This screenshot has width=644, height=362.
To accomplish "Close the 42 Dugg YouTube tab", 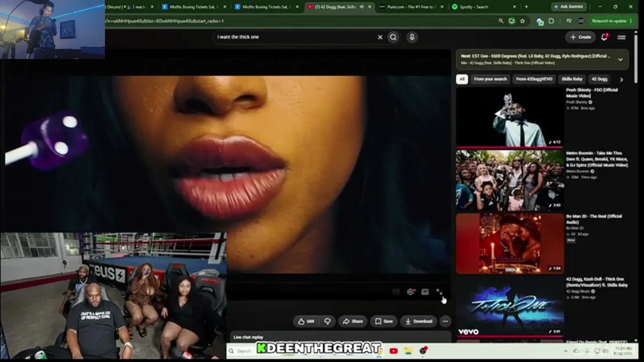I will click(x=370, y=7).
